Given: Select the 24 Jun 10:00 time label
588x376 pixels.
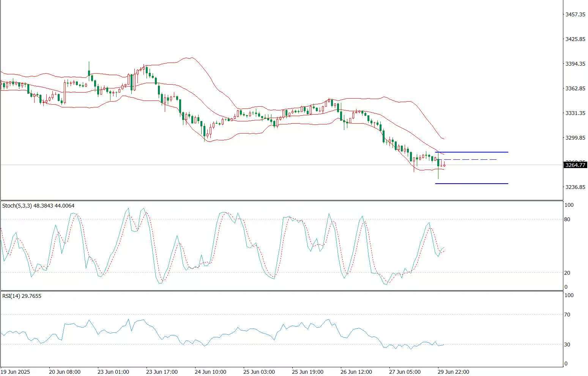Looking at the screenshot, I should pos(210,372).
